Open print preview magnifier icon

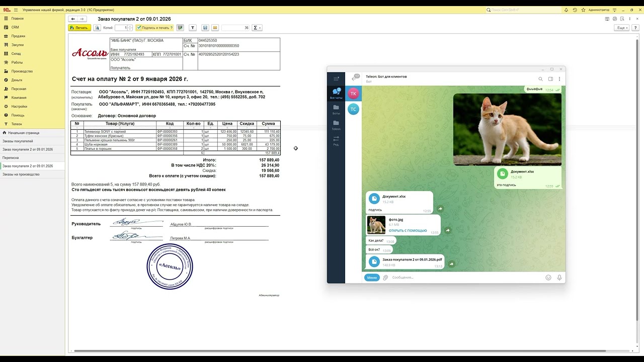97,28
